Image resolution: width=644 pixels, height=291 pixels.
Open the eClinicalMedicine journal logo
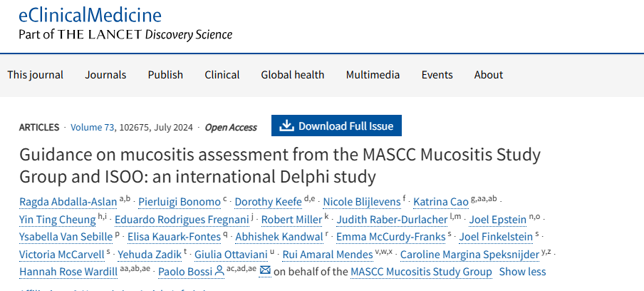tap(90, 15)
